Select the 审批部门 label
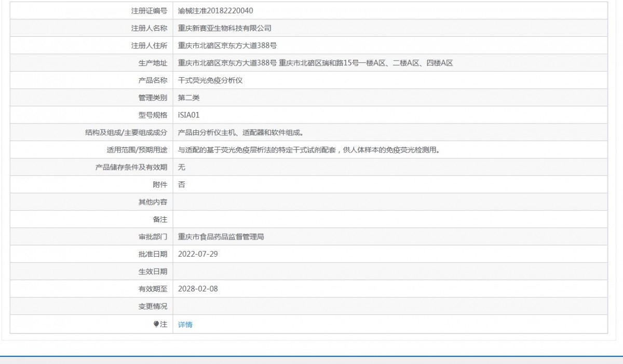The height and width of the screenshot is (364, 623). point(153,237)
